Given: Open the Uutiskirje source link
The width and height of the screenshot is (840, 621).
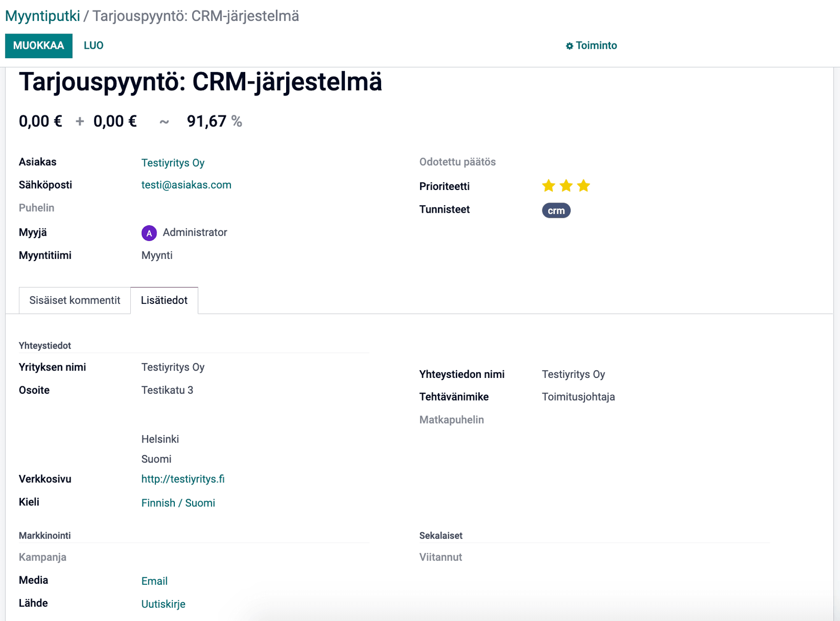Looking at the screenshot, I should [163, 604].
